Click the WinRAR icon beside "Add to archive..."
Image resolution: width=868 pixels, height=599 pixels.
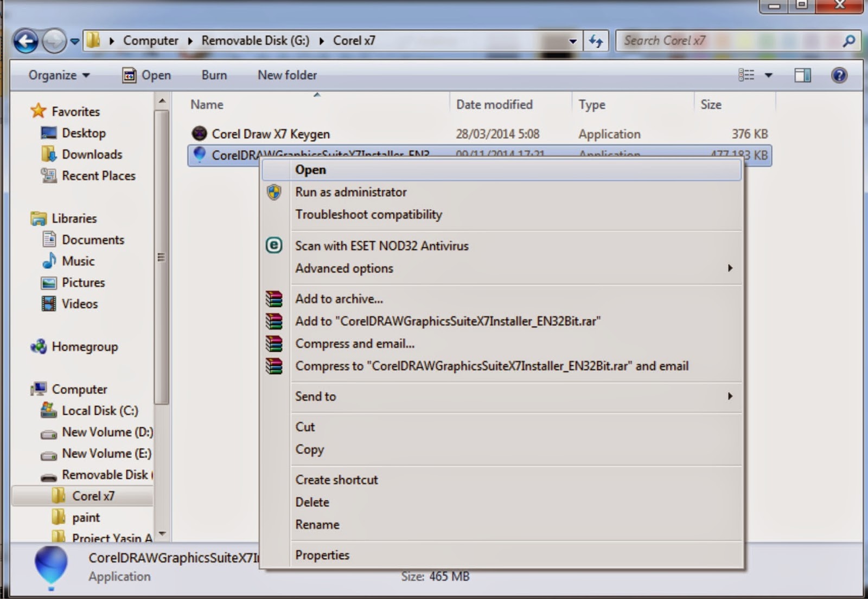click(x=274, y=299)
